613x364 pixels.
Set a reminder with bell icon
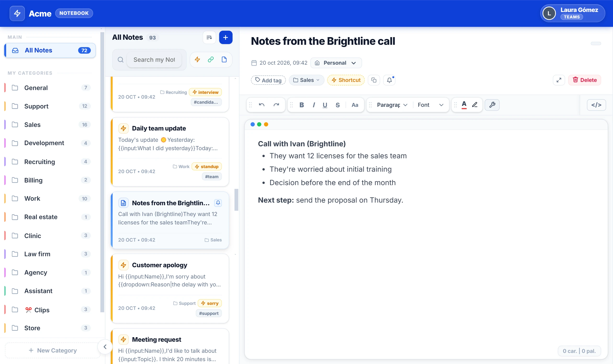(389, 80)
